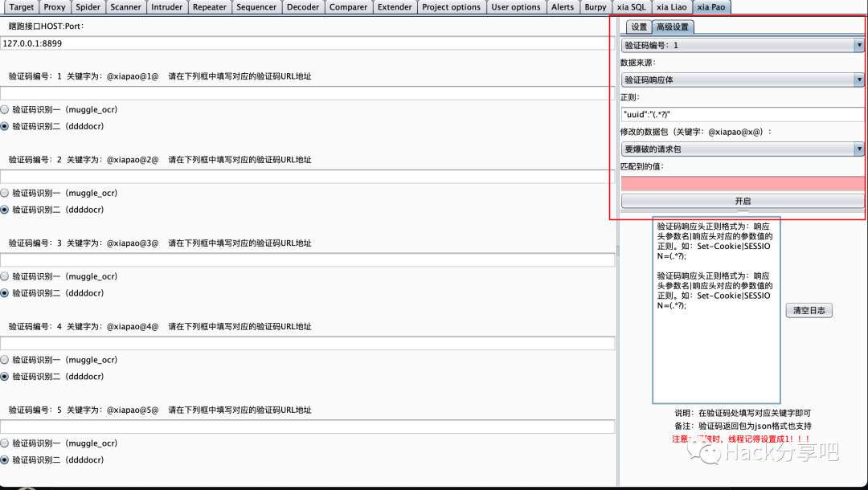
Task: Click inside the log text area
Action: point(716,310)
